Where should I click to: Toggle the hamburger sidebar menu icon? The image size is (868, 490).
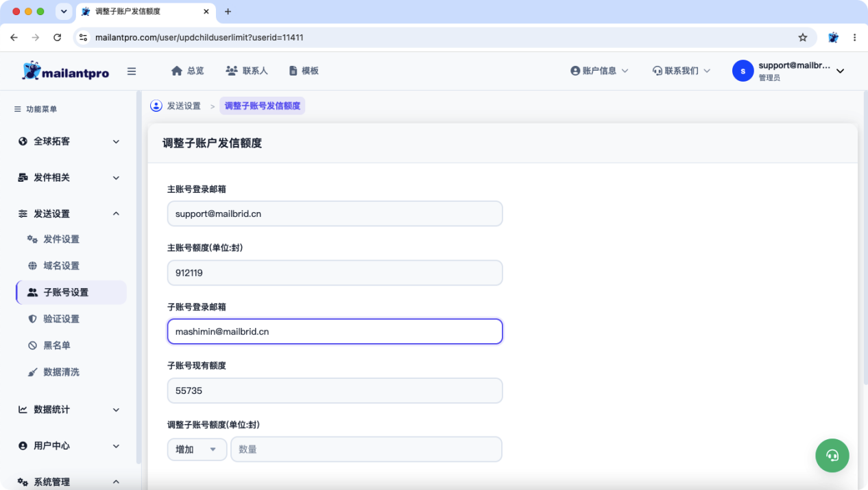click(x=132, y=71)
